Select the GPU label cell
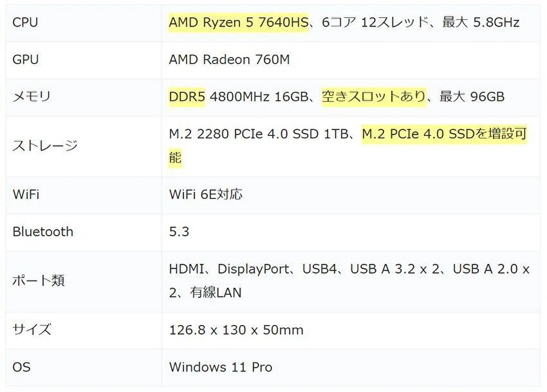This screenshot has height=392, width=547. pyautogui.click(x=84, y=60)
